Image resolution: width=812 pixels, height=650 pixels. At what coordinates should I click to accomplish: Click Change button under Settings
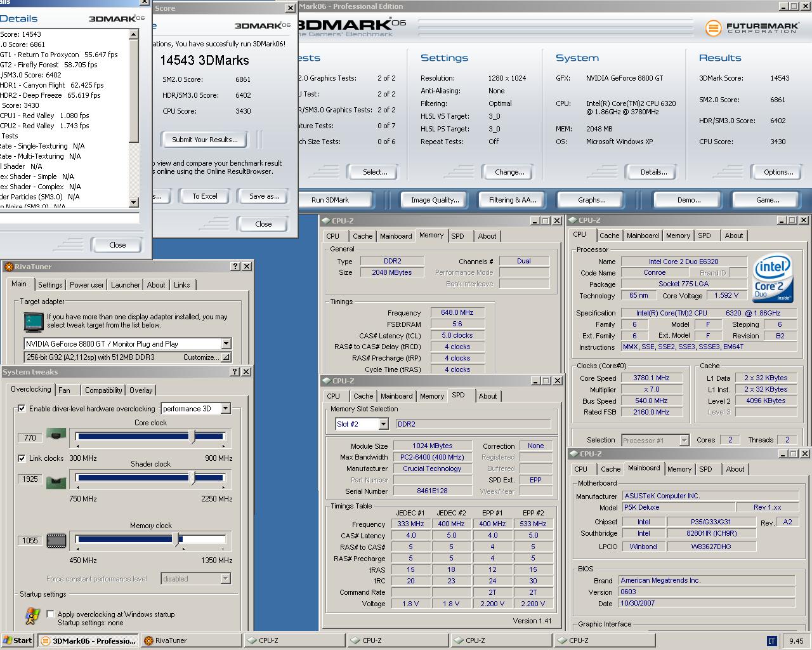tap(509, 172)
